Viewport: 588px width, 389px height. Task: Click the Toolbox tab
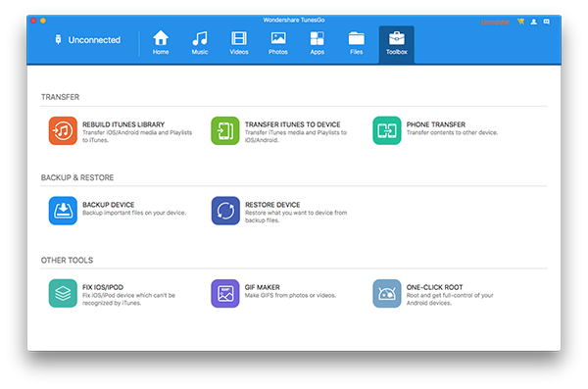click(396, 44)
